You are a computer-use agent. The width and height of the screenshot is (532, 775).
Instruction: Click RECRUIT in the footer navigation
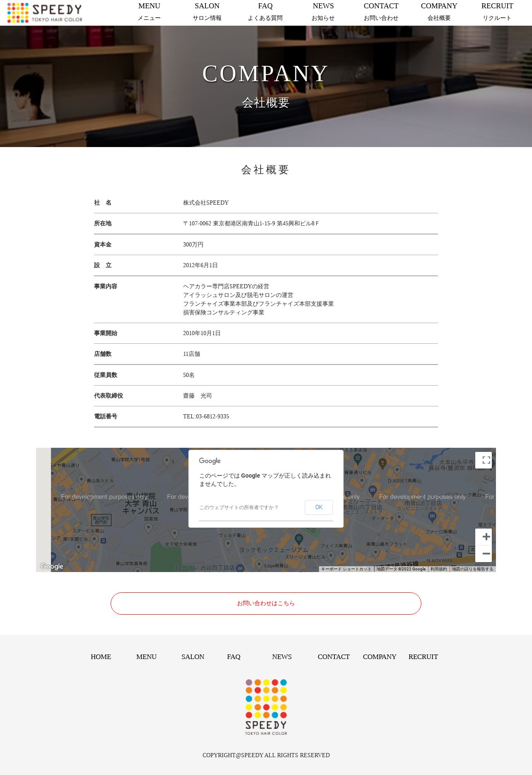423,657
